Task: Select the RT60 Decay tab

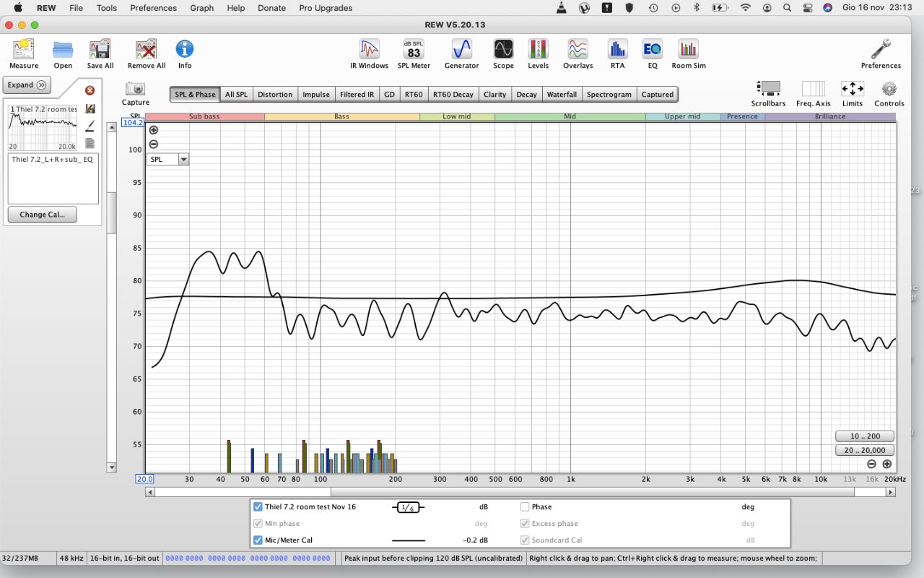Action: [453, 94]
